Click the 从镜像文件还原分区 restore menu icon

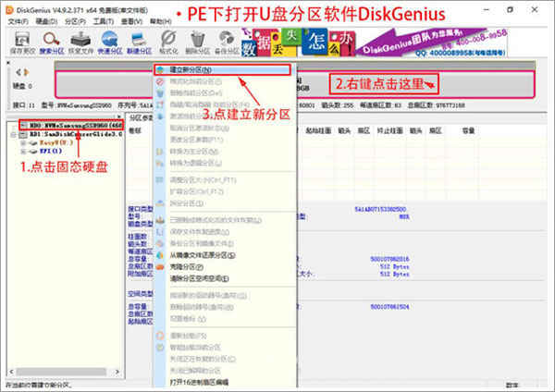(160, 255)
